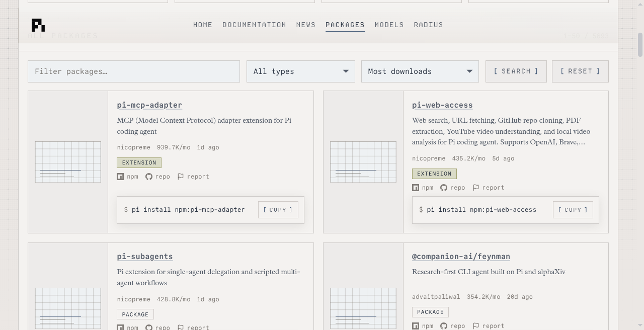Screen dimensions: 644x330
Task: Click the 'pi install npm:pi-web-access' command text
Action: (x=481, y=210)
